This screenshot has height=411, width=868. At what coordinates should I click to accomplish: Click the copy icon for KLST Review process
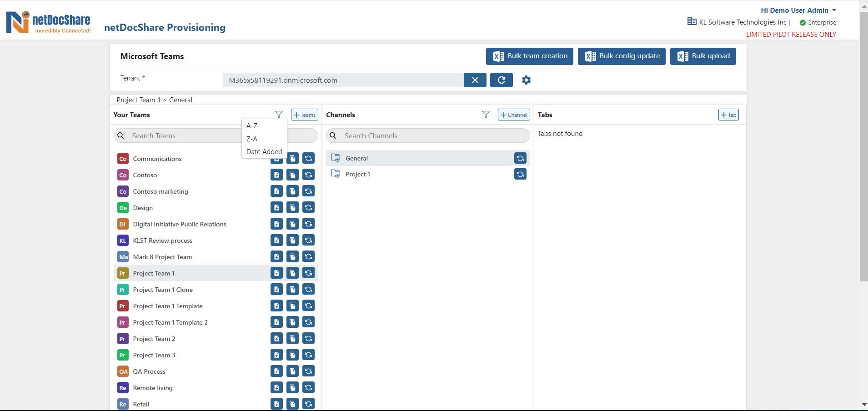tap(292, 240)
